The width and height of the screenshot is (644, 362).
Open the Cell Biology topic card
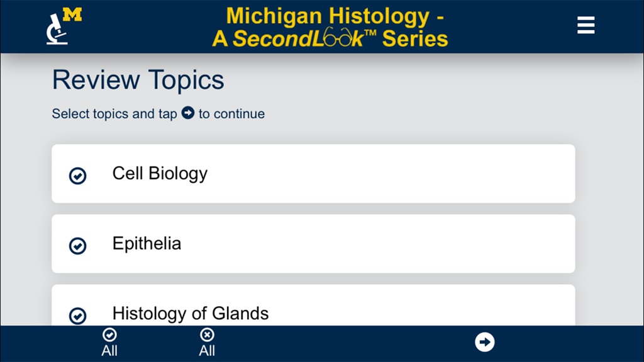pos(313,173)
